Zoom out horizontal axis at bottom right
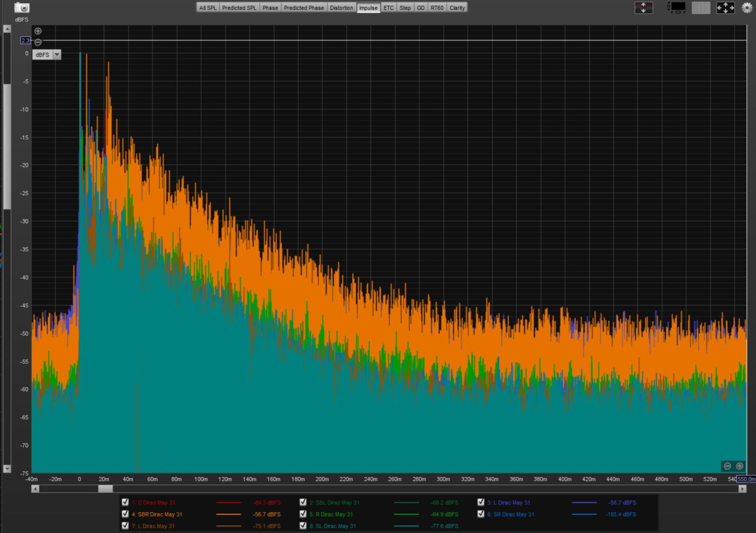 (727, 466)
